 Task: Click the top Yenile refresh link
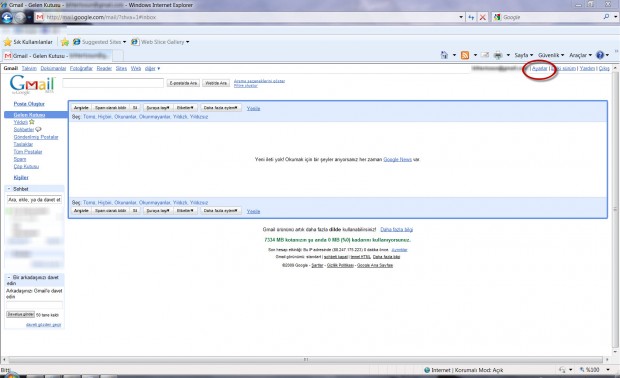(x=253, y=108)
